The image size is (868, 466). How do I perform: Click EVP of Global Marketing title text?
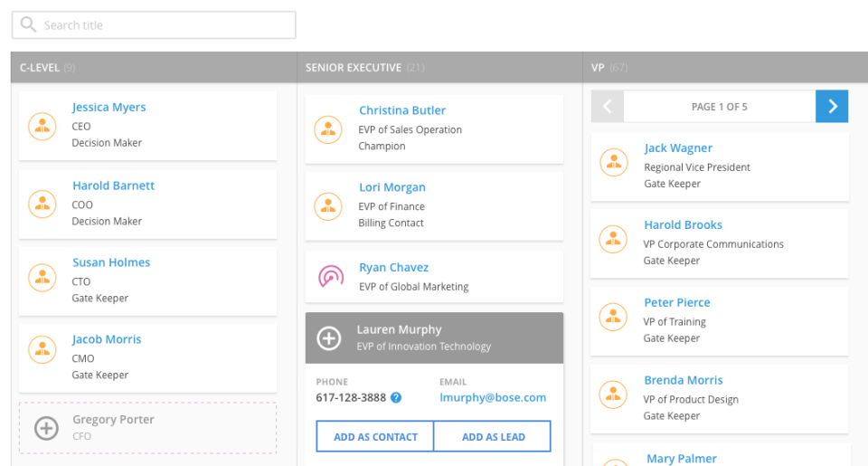click(x=413, y=287)
